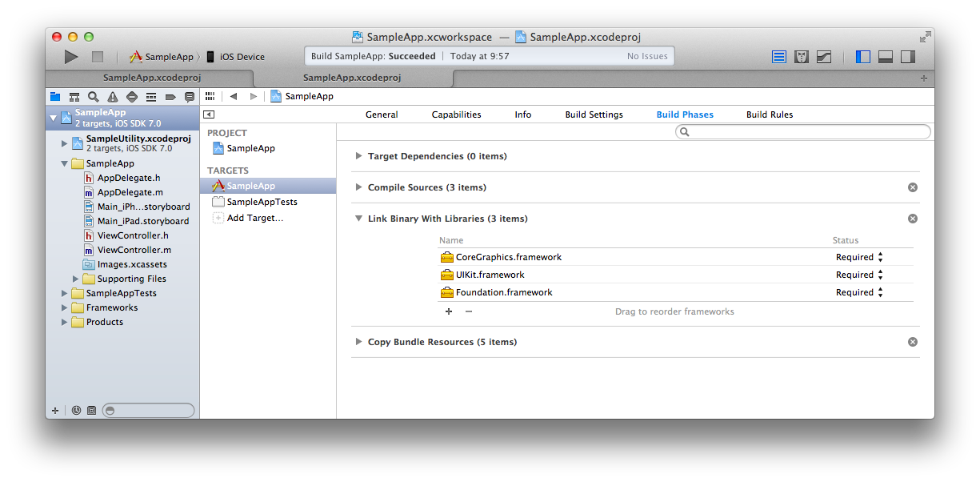Open the Capabilities tab
980x482 pixels.
[x=456, y=114]
